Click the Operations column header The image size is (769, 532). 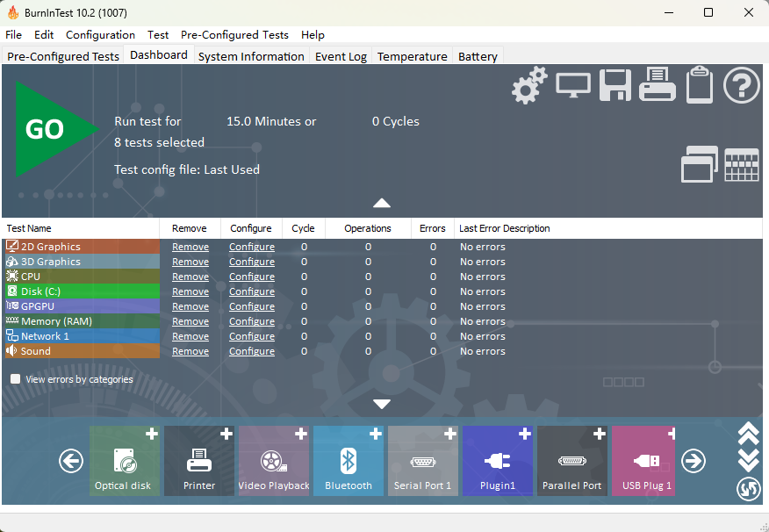[368, 228]
